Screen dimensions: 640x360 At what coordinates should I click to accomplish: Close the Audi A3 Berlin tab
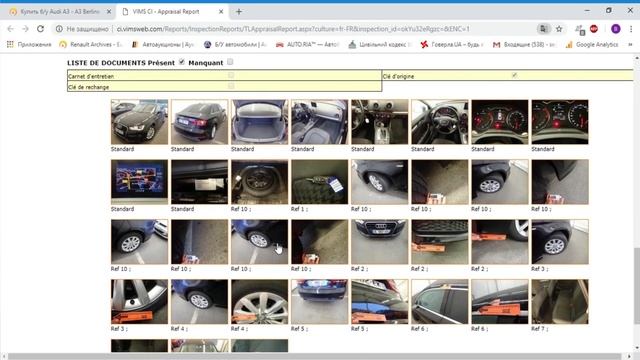pos(109,12)
